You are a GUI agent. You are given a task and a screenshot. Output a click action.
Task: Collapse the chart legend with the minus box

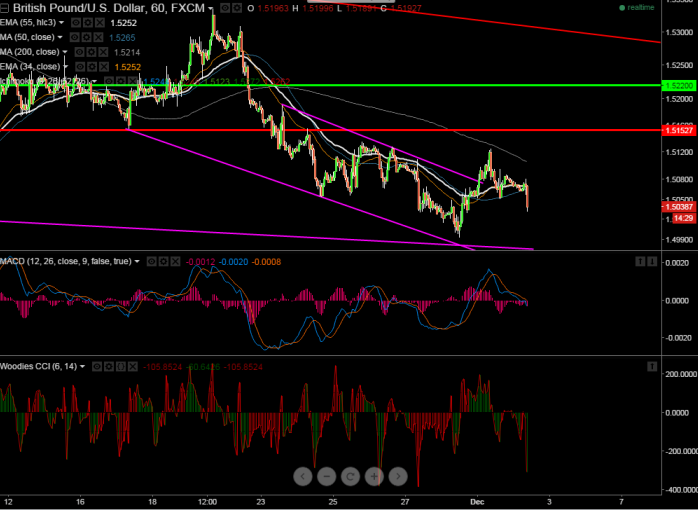click(4, 8)
